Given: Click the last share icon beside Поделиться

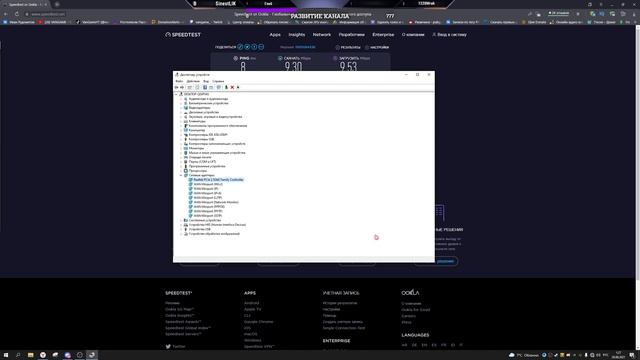Looking at the screenshot, I should tap(261, 47).
